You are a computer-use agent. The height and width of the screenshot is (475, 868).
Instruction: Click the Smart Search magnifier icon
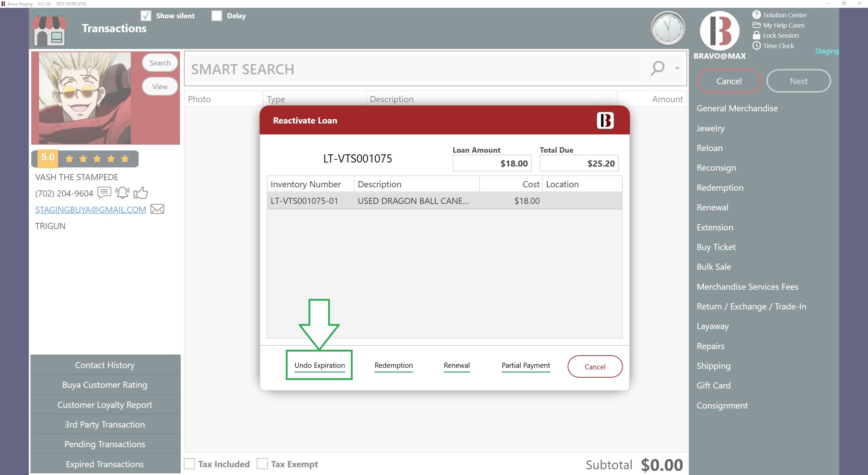pyautogui.click(x=657, y=69)
